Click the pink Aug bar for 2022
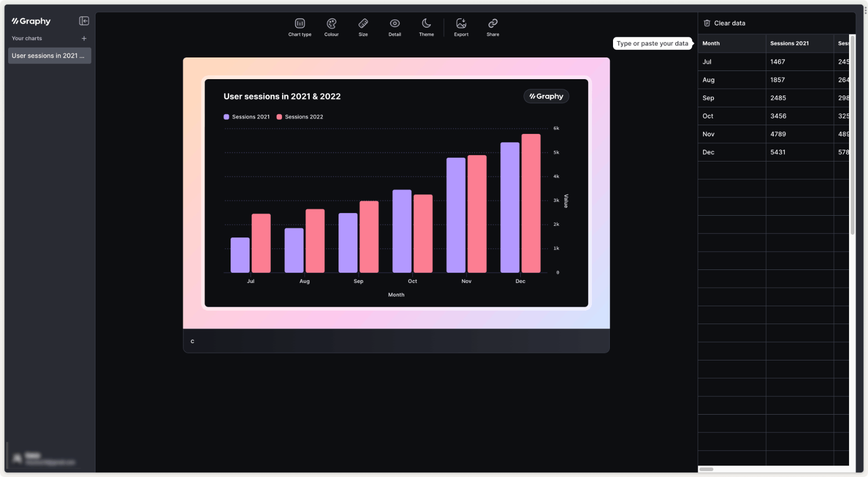Image resolution: width=868 pixels, height=477 pixels. (x=315, y=241)
